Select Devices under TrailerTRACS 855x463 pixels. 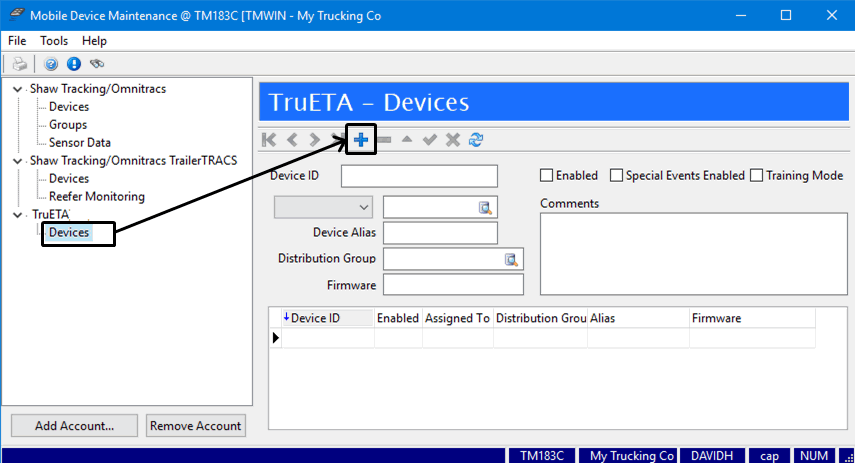(69, 179)
